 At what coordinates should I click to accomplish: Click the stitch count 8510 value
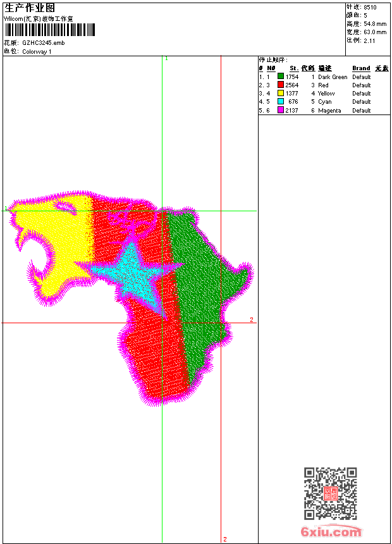[370, 7]
